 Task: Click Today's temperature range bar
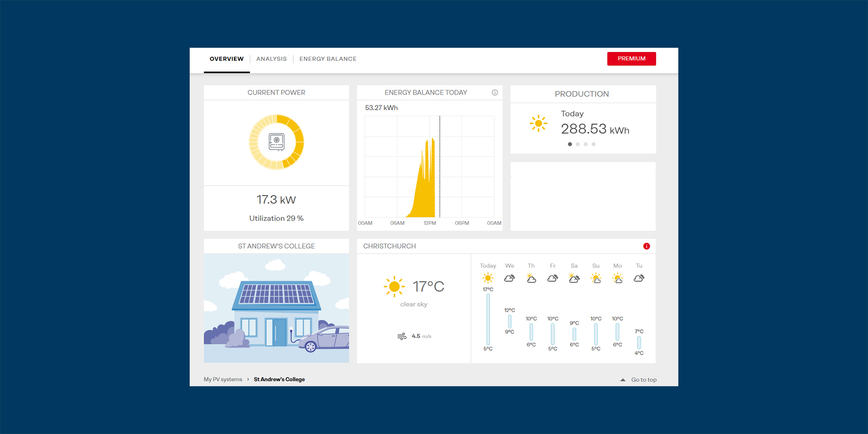pyautogui.click(x=488, y=319)
